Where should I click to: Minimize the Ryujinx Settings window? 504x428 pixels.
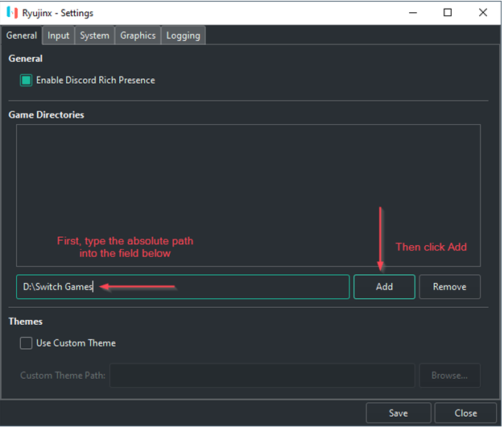point(413,13)
